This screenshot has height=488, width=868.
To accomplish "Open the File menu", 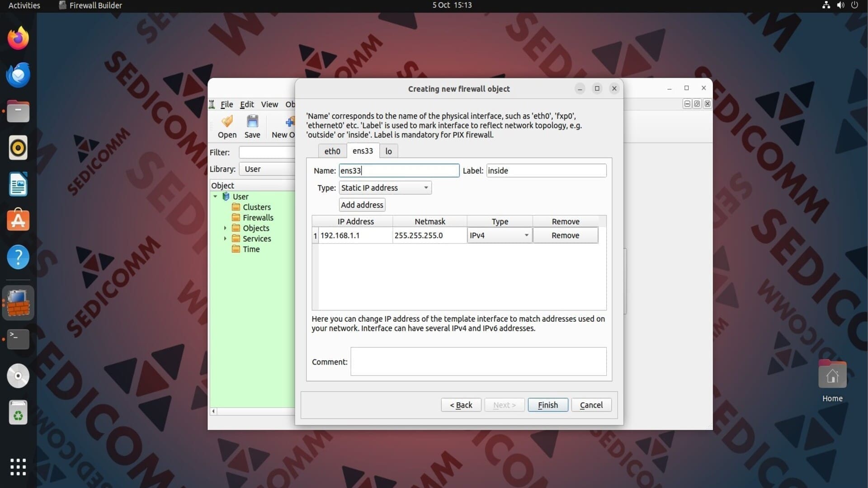I will pos(226,104).
